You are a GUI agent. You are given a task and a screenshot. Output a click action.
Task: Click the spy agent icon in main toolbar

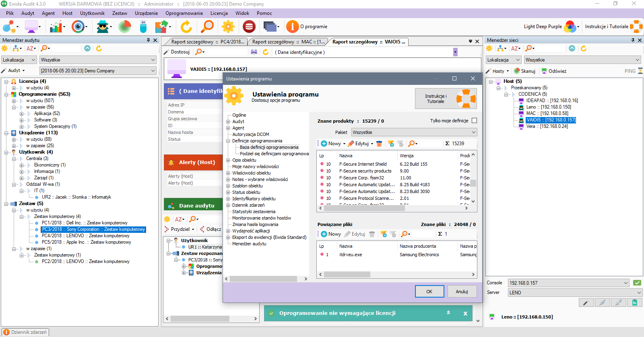pos(103,27)
